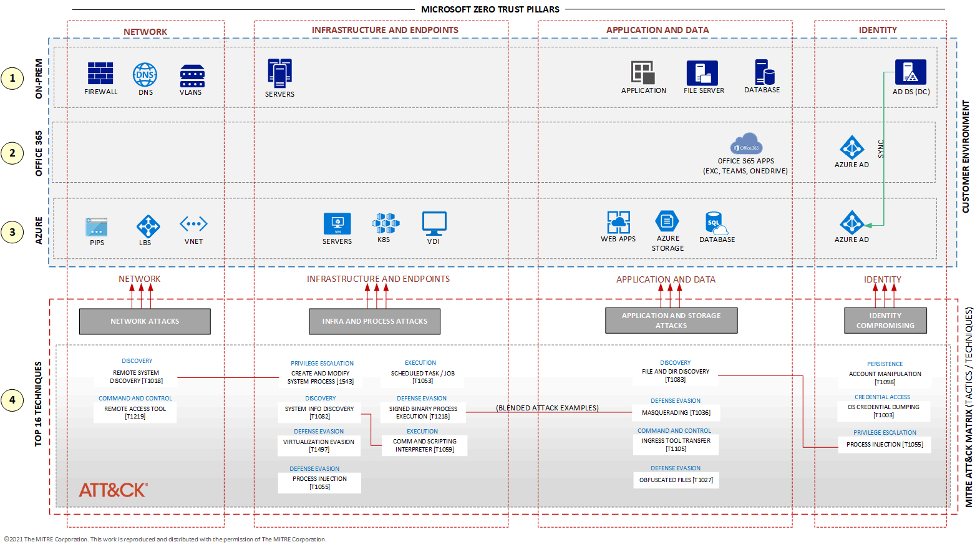Click Masquerading [T1036] box
Screen dimensions: 980x547
pyautogui.click(x=676, y=413)
